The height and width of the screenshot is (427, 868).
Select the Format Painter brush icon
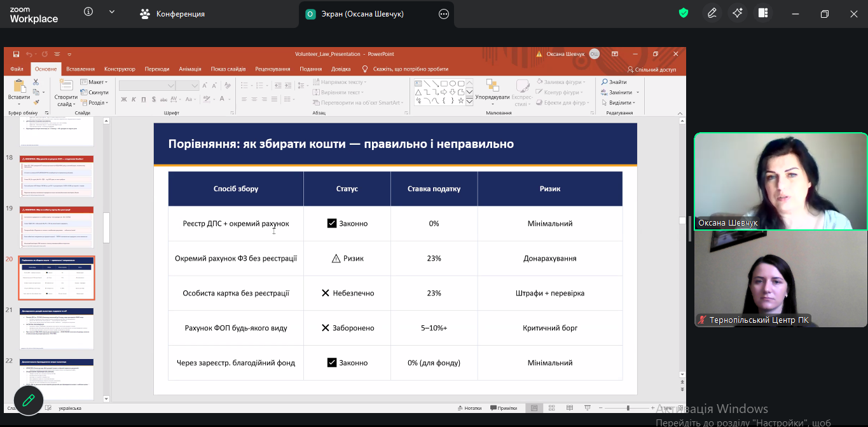tap(36, 102)
